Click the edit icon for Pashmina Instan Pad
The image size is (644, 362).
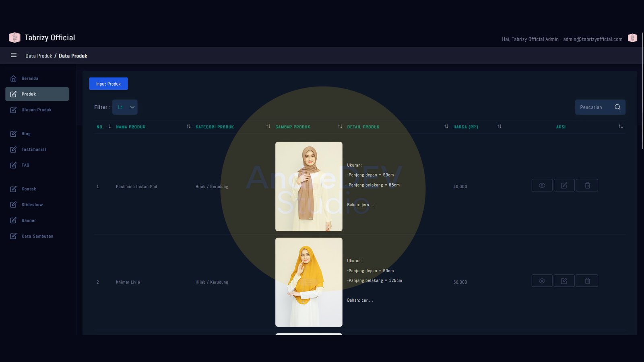click(564, 185)
